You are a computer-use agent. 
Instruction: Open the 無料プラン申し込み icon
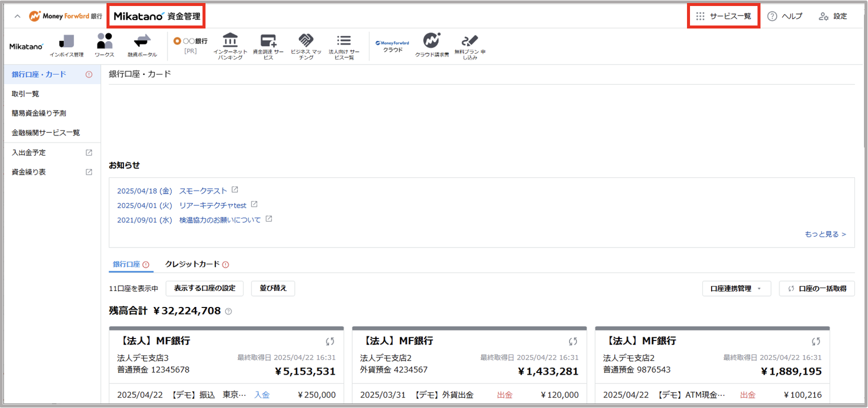click(469, 41)
